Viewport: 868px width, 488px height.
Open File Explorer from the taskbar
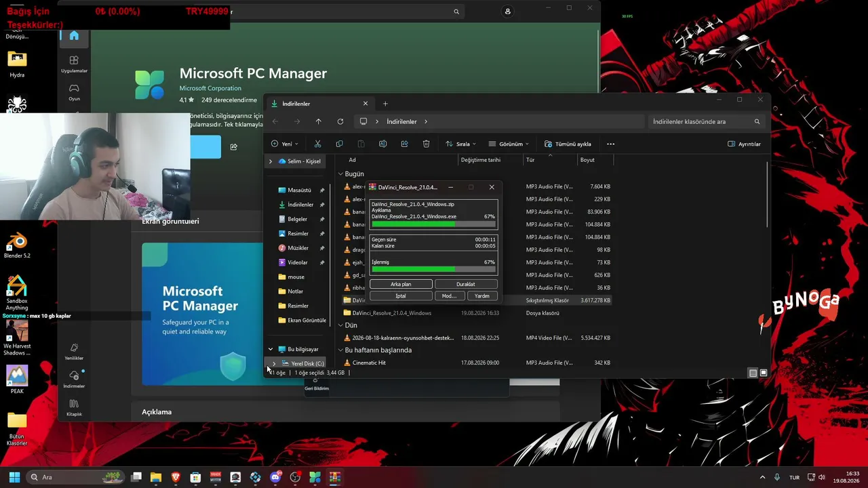tap(156, 477)
